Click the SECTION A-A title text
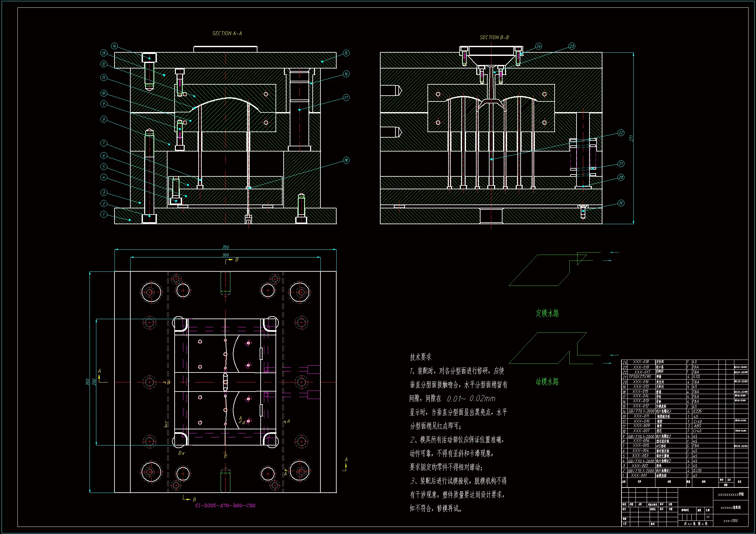The image size is (756, 534). pyautogui.click(x=227, y=33)
